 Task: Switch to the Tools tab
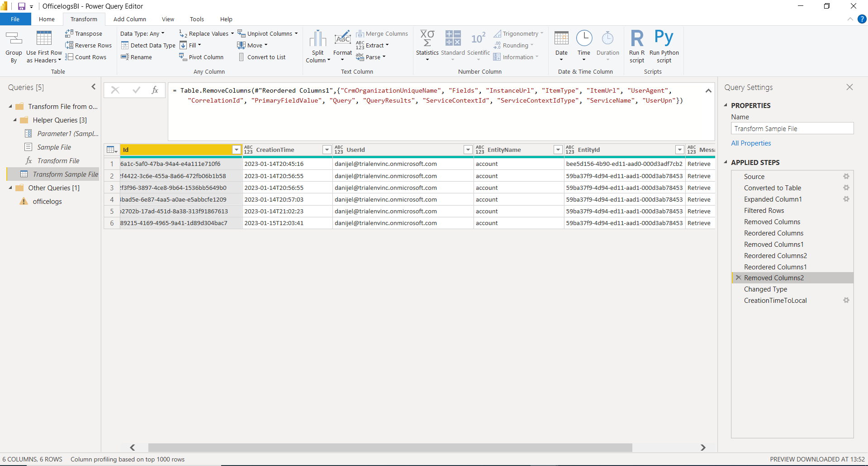tap(197, 19)
